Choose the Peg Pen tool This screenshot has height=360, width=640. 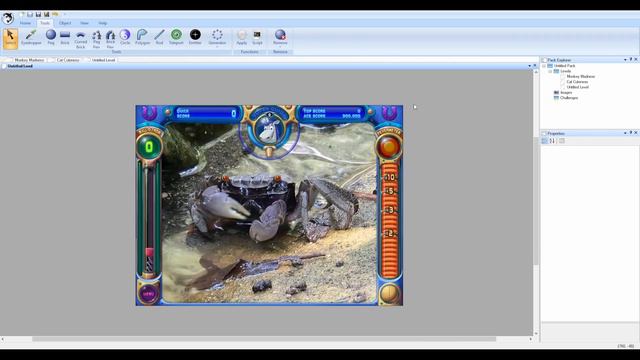96,39
